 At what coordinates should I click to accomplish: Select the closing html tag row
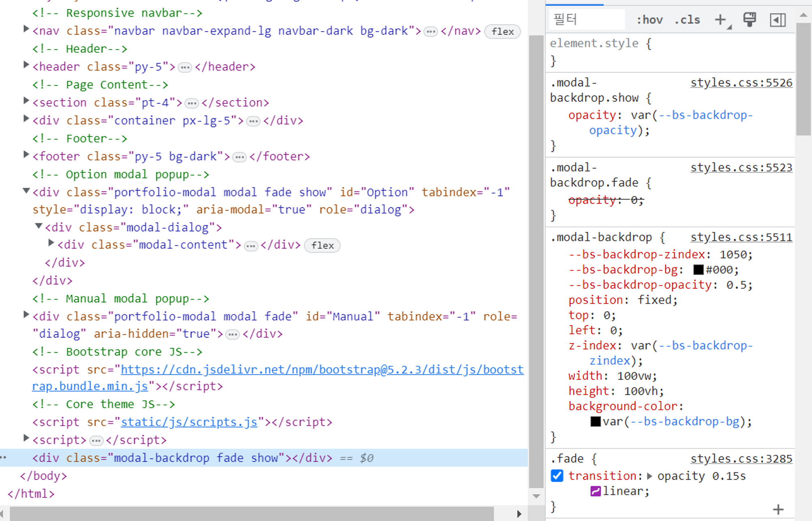[31, 494]
